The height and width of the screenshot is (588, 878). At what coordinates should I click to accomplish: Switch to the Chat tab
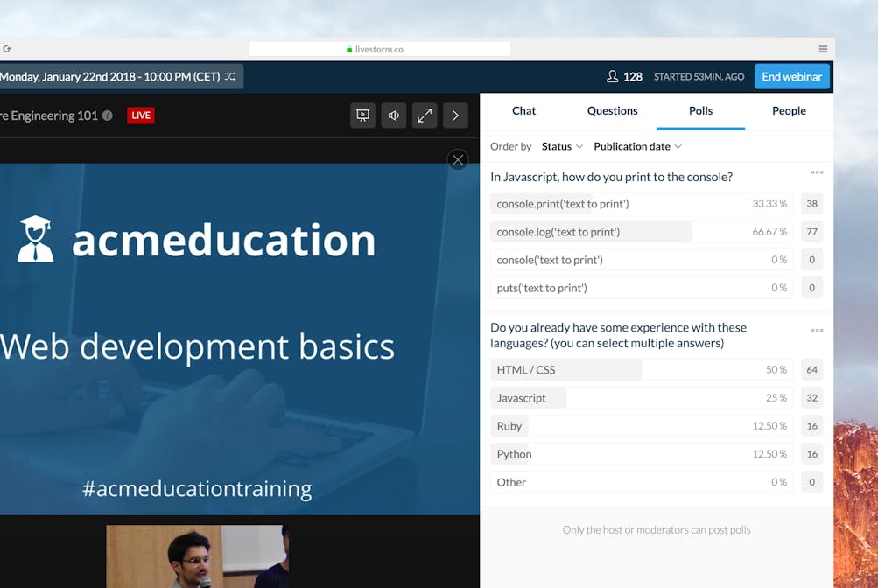point(523,111)
